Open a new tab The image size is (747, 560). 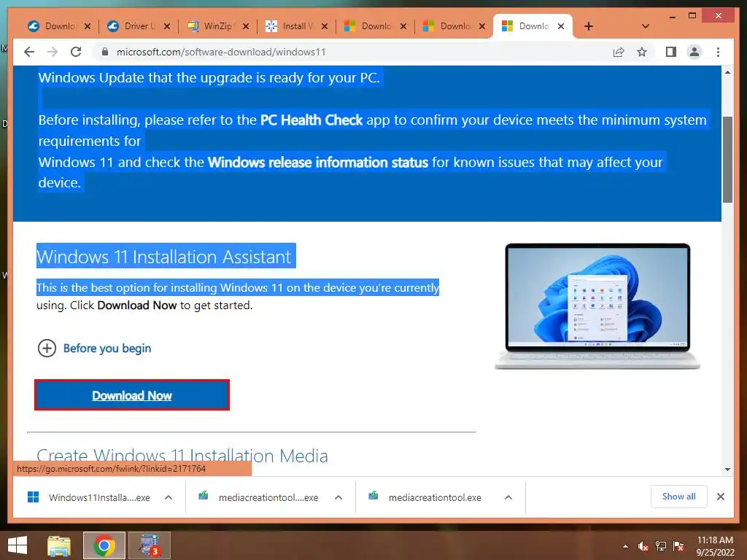(x=589, y=26)
